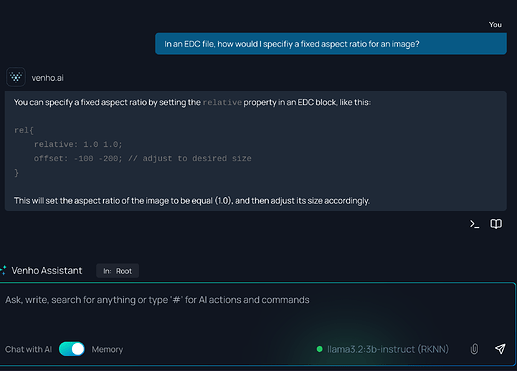Attach a file with the paperclip icon
The width and height of the screenshot is (517, 371).
tap(474, 349)
